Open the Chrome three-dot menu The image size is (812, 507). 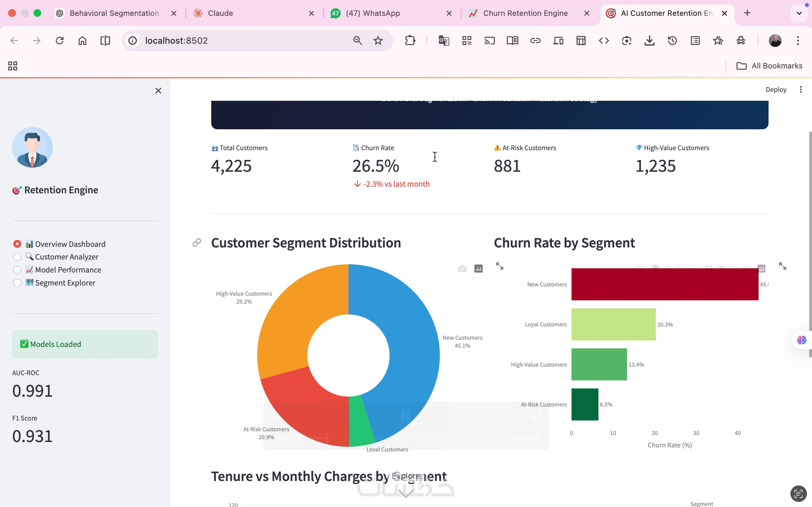(x=798, y=41)
